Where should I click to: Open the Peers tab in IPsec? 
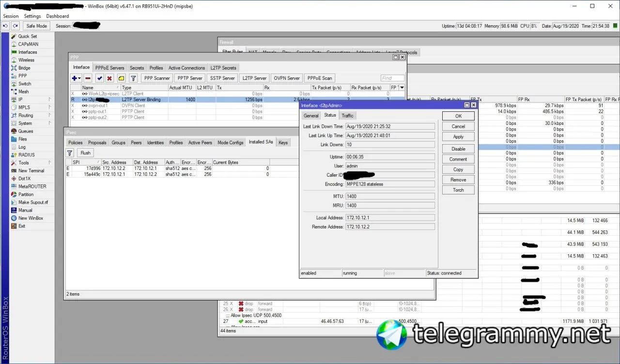pyautogui.click(x=136, y=142)
